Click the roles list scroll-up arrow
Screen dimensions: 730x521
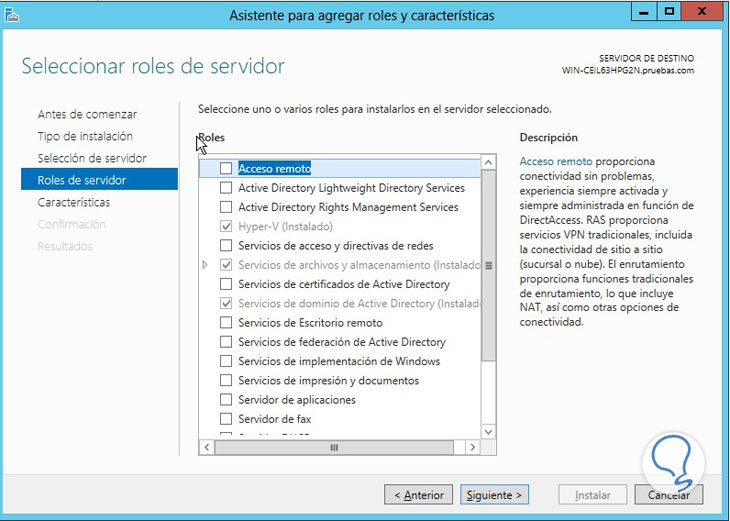point(489,162)
